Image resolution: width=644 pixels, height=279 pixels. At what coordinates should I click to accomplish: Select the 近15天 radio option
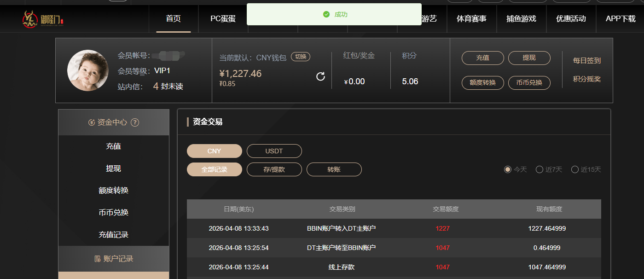pos(575,169)
